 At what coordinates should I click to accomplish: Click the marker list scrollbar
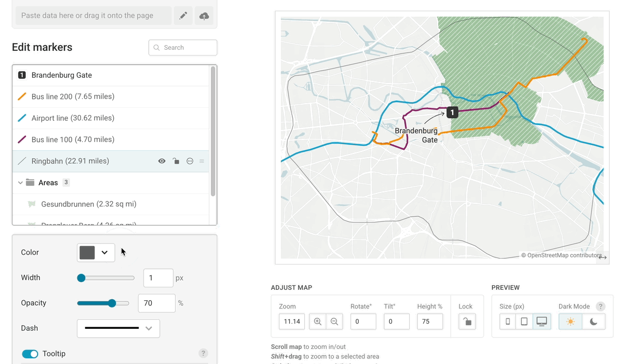coord(213,131)
